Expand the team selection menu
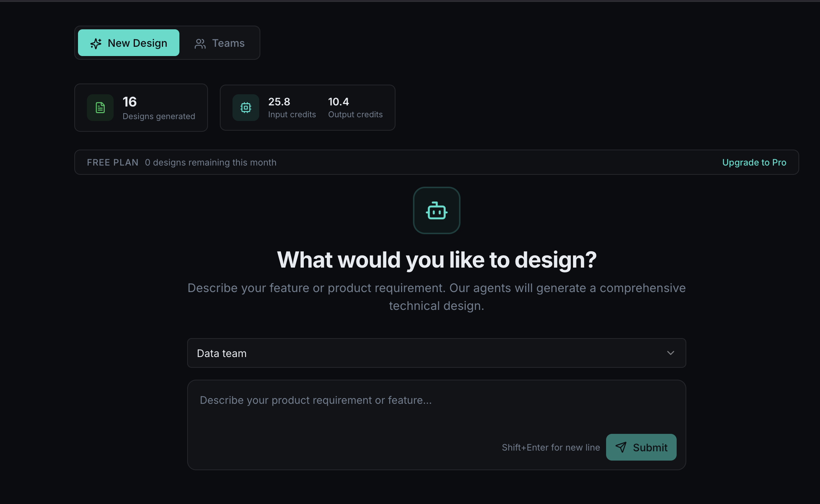 pyautogui.click(x=436, y=353)
